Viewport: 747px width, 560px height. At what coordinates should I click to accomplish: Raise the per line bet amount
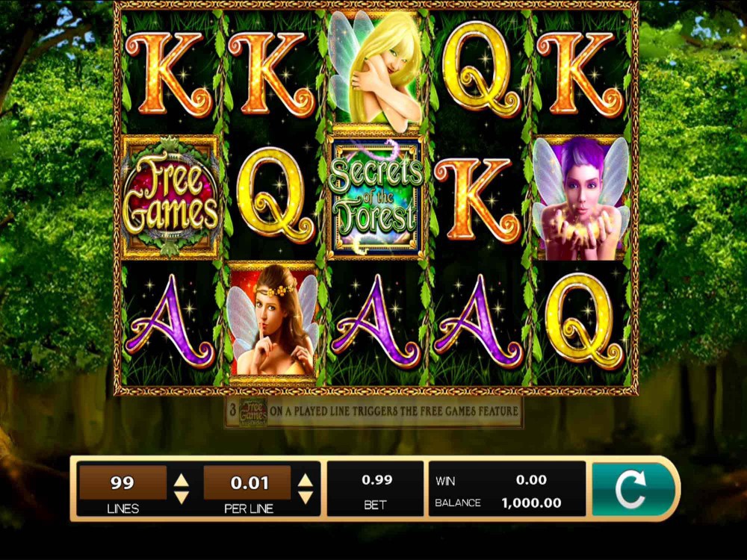(306, 480)
